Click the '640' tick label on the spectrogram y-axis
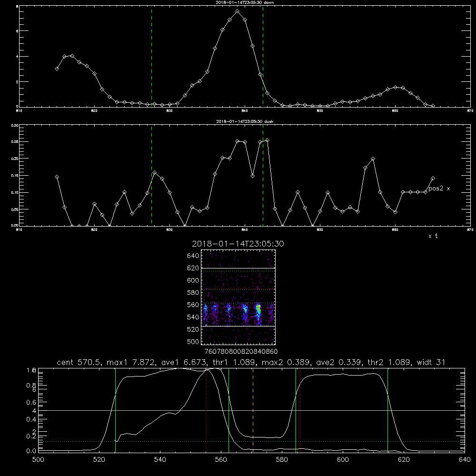The height and width of the screenshot is (476, 476). click(x=193, y=256)
